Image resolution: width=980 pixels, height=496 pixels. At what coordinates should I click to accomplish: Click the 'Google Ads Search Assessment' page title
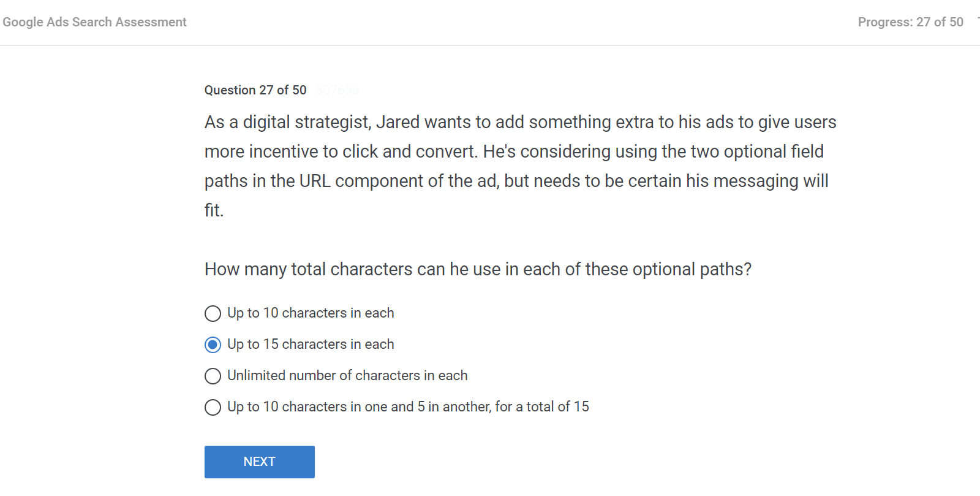pyautogui.click(x=94, y=22)
